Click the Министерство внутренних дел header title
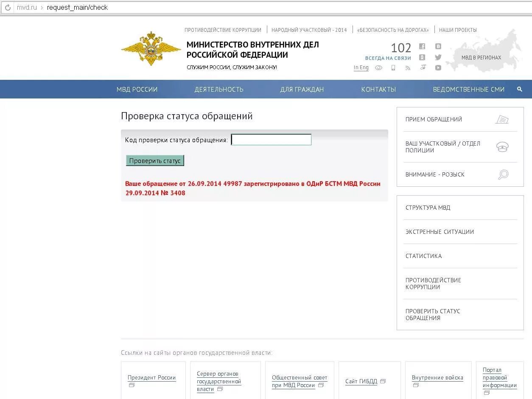The width and height of the screenshot is (532, 399). (253, 50)
